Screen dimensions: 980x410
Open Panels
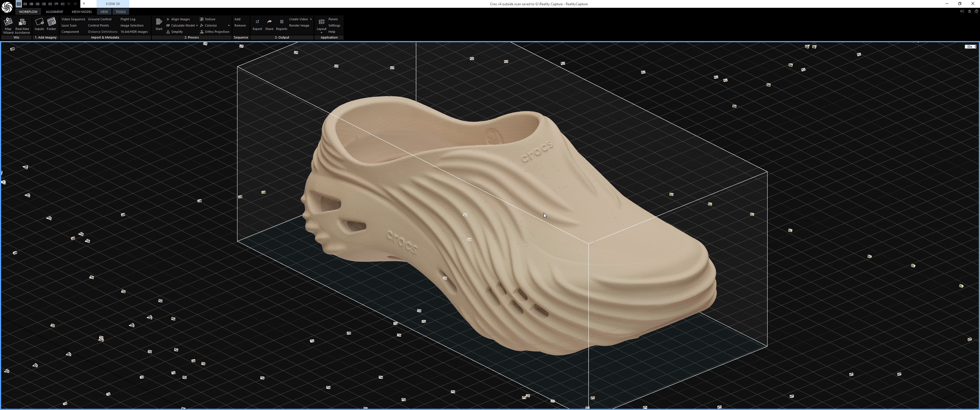[x=333, y=19]
